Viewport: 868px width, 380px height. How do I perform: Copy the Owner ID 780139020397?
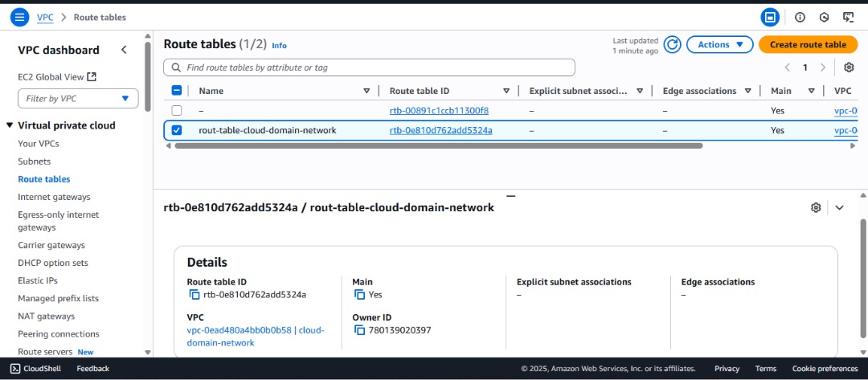click(360, 330)
